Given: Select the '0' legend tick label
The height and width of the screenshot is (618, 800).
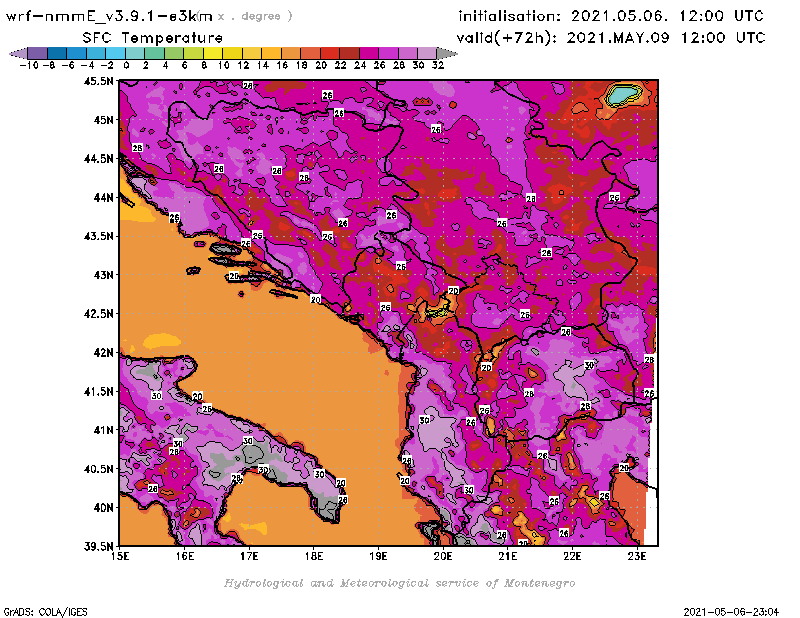Looking at the screenshot, I should coord(126,65).
